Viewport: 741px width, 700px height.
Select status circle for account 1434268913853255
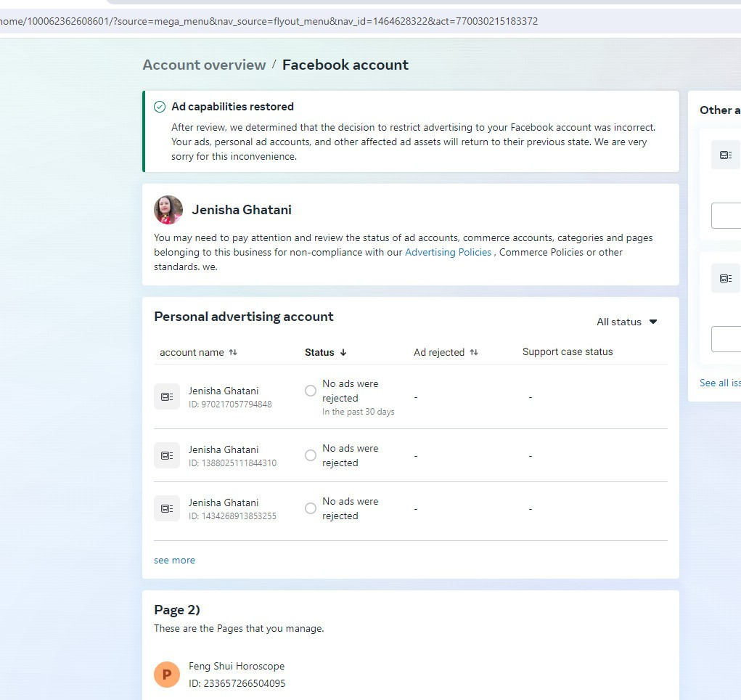coord(311,508)
